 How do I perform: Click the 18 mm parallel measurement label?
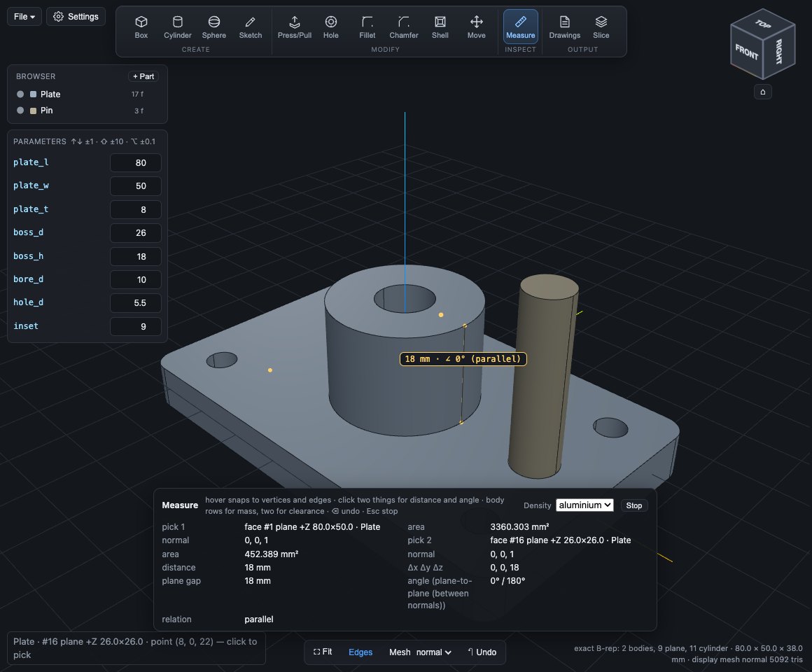coord(463,359)
